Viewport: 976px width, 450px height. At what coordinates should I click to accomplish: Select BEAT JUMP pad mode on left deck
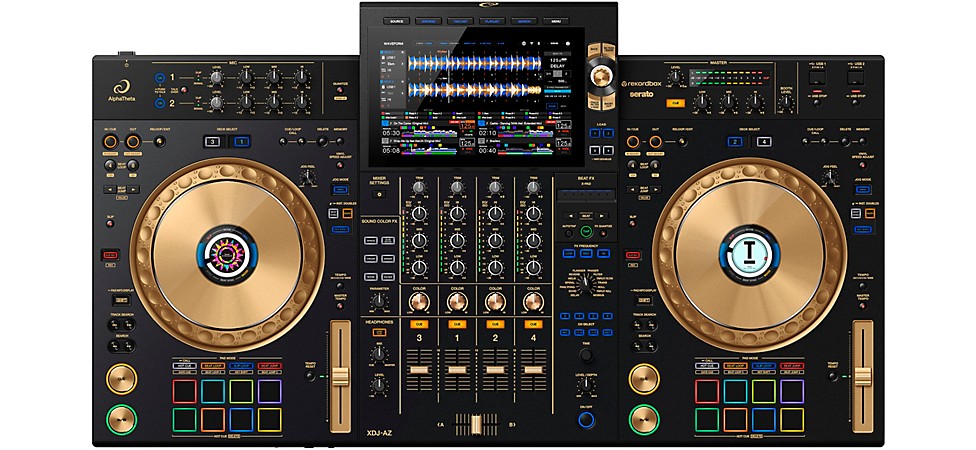269,366
